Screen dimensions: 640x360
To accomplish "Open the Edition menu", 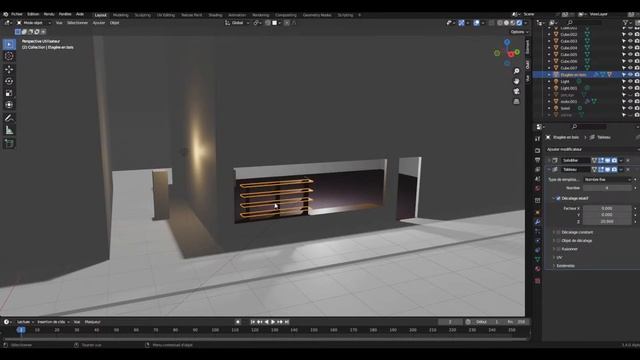I will coord(33,14).
